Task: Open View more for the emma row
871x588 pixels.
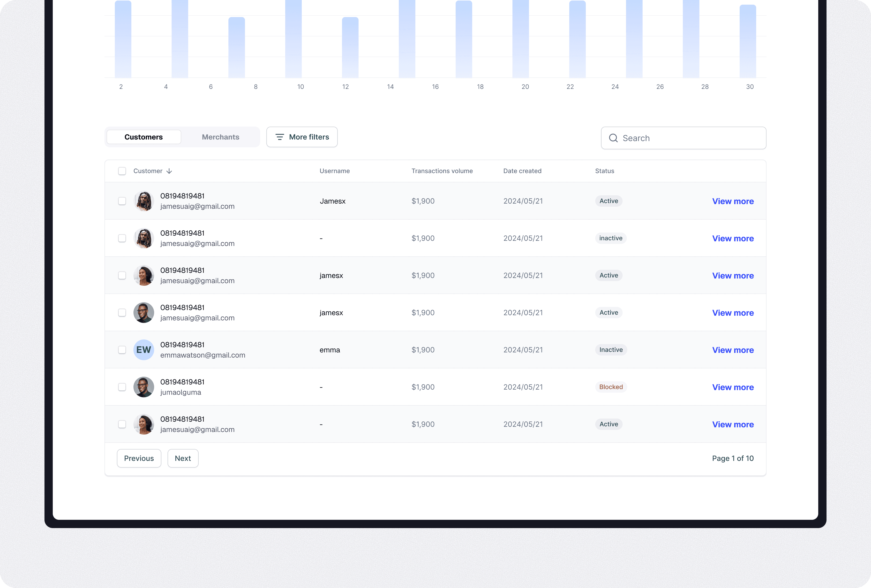Action: pos(733,350)
